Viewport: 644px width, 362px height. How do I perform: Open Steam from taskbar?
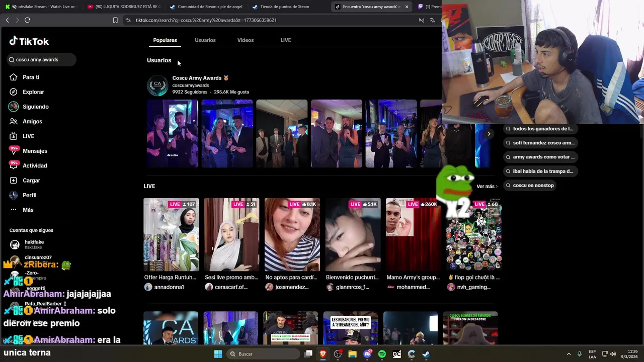click(426, 354)
